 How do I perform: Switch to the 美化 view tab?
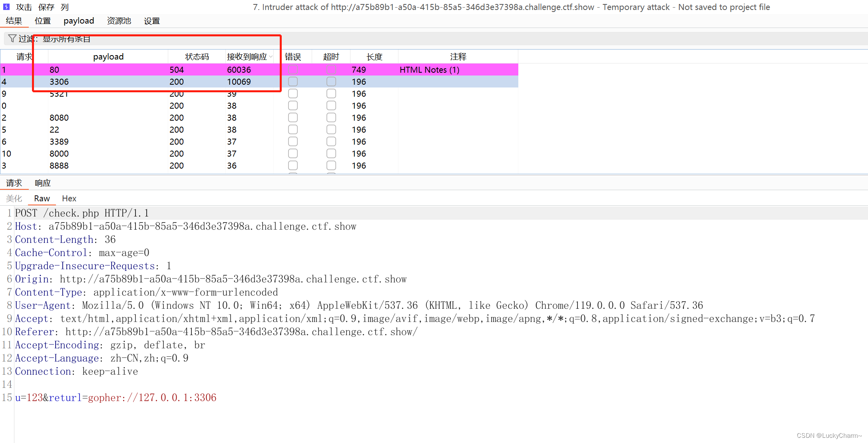point(14,199)
